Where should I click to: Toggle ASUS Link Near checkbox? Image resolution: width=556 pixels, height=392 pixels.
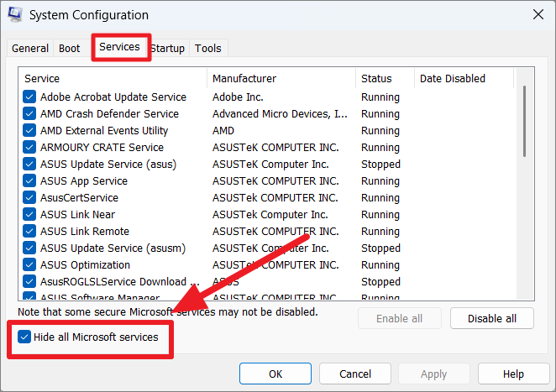(29, 214)
